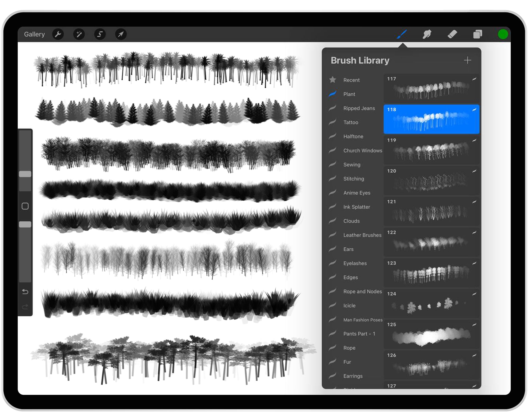Viewport: 529px width, 420px height.
Task: Open the Actions menu via wrench icon
Action: 58,34
